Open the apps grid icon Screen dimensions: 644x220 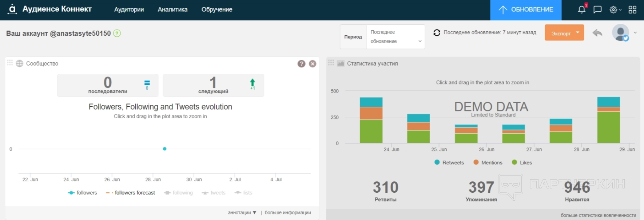pos(632,10)
